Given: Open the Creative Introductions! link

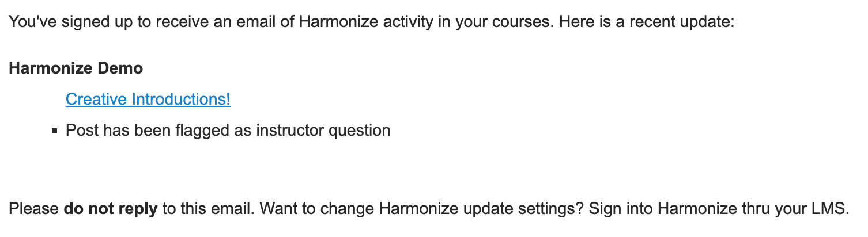Looking at the screenshot, I should point(148,99).
